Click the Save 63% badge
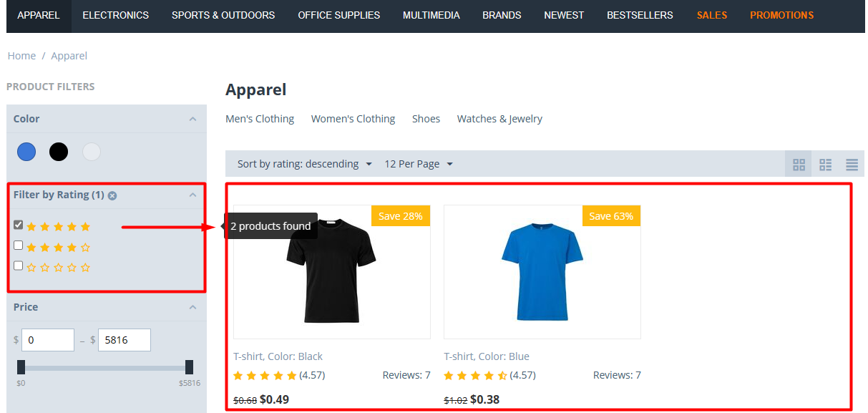This screenshot has width=868, height=413. [x=611, y=216]
